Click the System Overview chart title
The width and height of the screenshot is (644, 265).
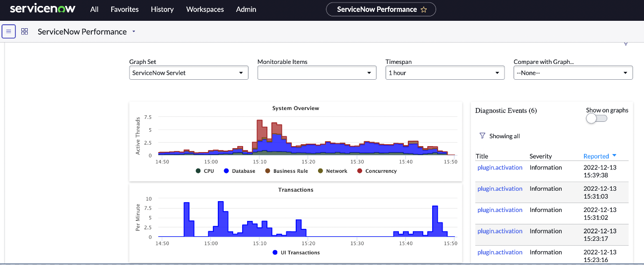tap(296, 108)
